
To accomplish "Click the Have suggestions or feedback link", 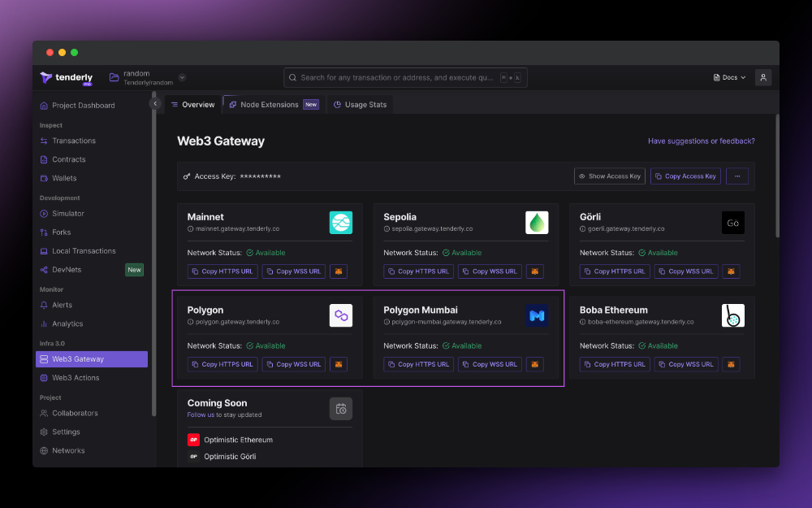I will pos(701,141).
